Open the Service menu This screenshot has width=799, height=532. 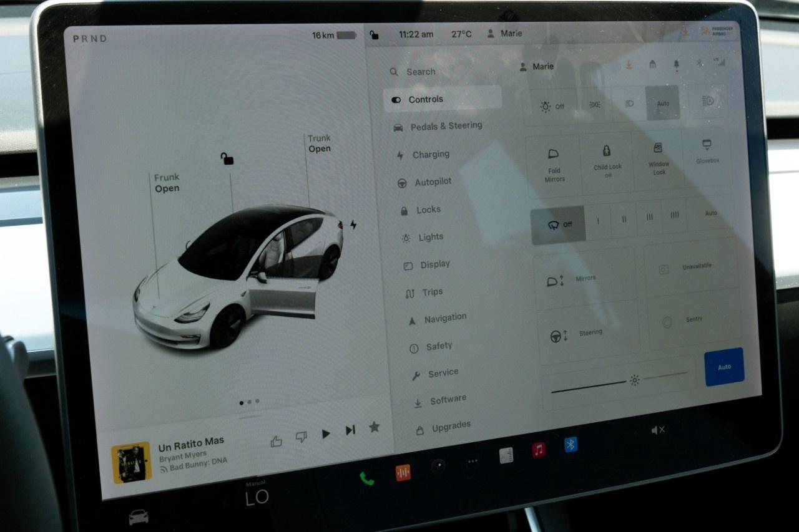(435, 374)
